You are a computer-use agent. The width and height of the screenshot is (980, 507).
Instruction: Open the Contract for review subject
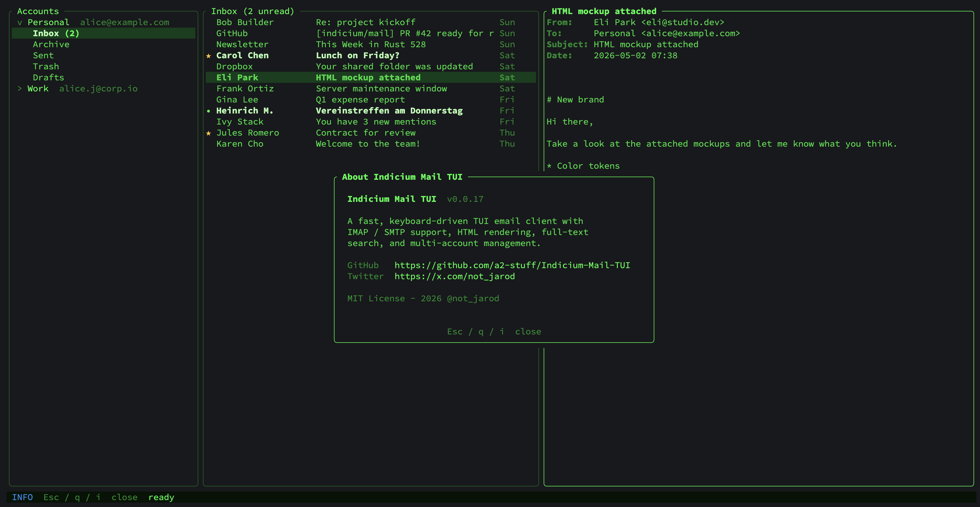coord(366,133)
